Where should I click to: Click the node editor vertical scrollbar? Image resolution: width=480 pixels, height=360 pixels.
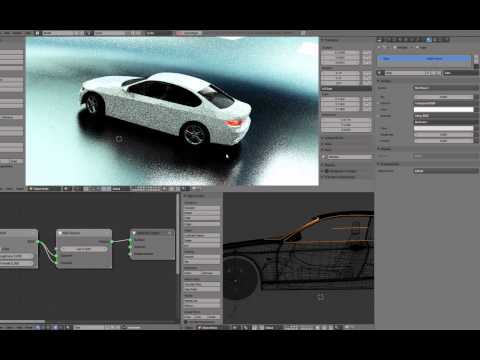[178, 233]
